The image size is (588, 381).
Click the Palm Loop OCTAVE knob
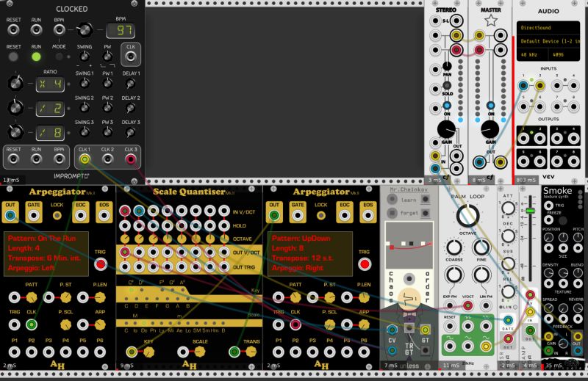tap(467, 216)
